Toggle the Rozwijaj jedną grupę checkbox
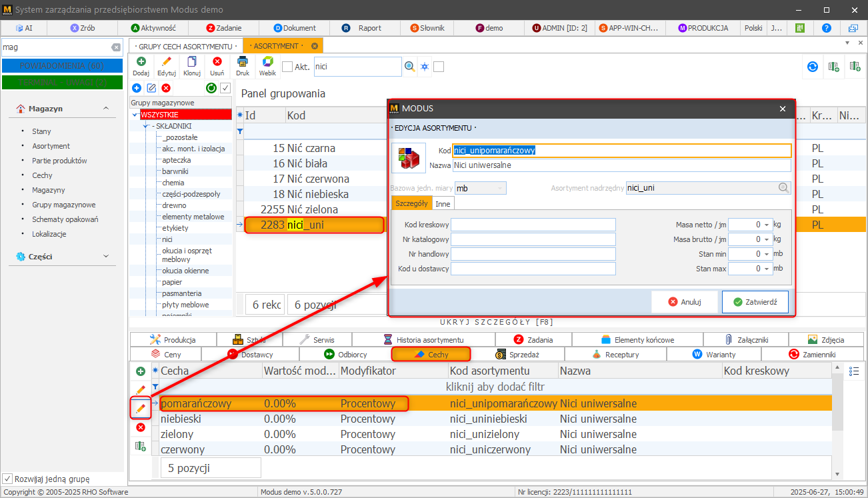The width and height of the screenshot is (868, 498). pyautogui.click(x=7, y=479)
